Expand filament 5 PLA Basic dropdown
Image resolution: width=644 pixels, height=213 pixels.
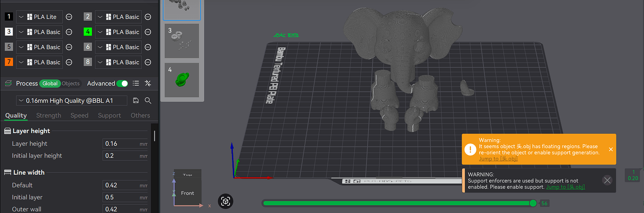click(x=21, y=47)
